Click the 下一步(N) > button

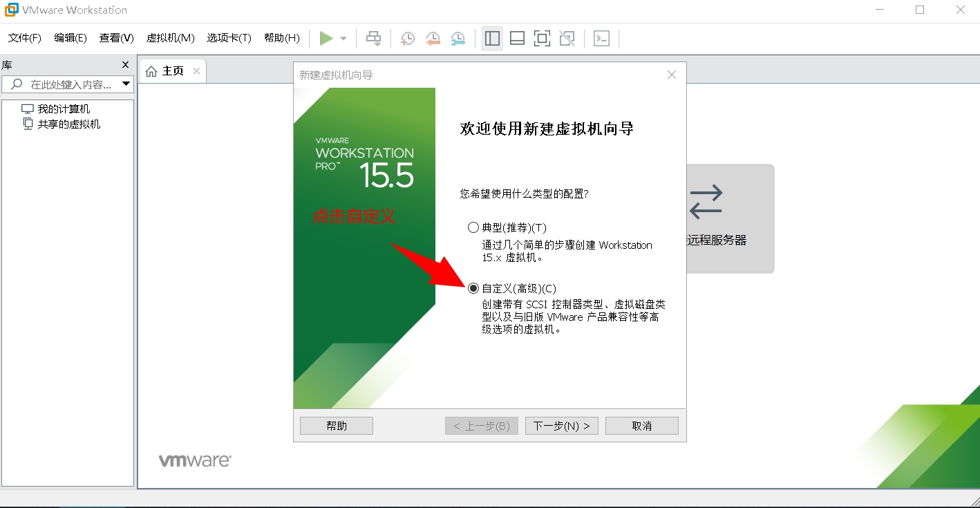tap(562, 426)
